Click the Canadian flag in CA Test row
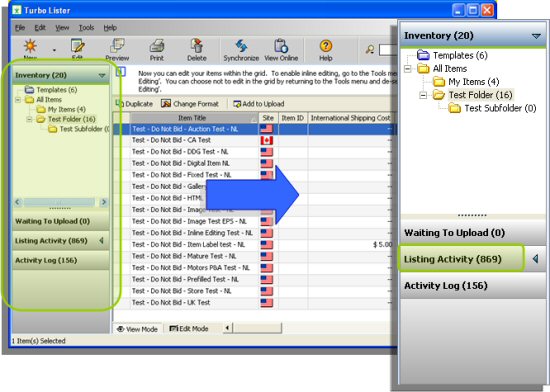Screen dimensions: 550x392 point(267,141)
